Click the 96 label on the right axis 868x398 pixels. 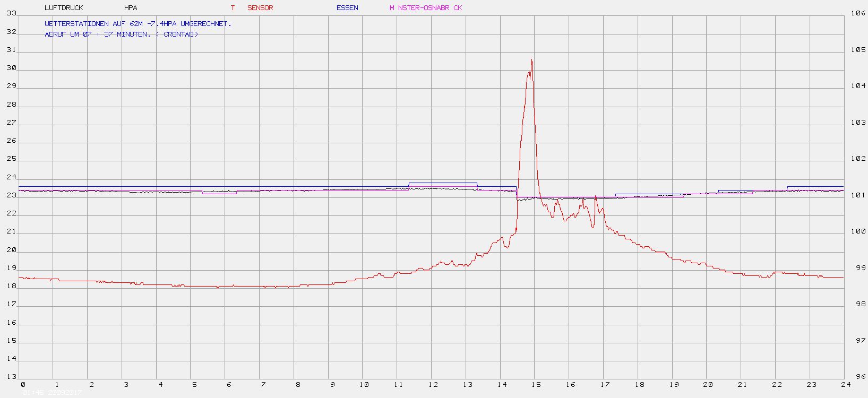(x=861, y=377)
